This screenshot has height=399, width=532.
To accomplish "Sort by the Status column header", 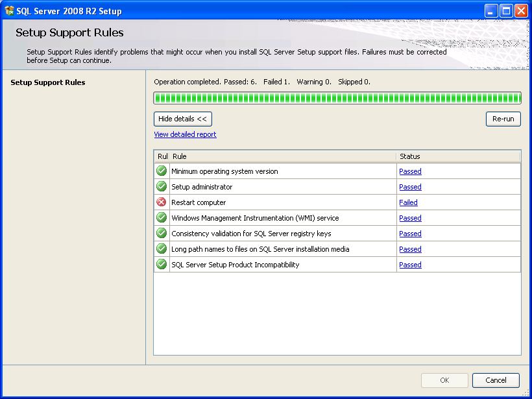I will click(457, 156).
